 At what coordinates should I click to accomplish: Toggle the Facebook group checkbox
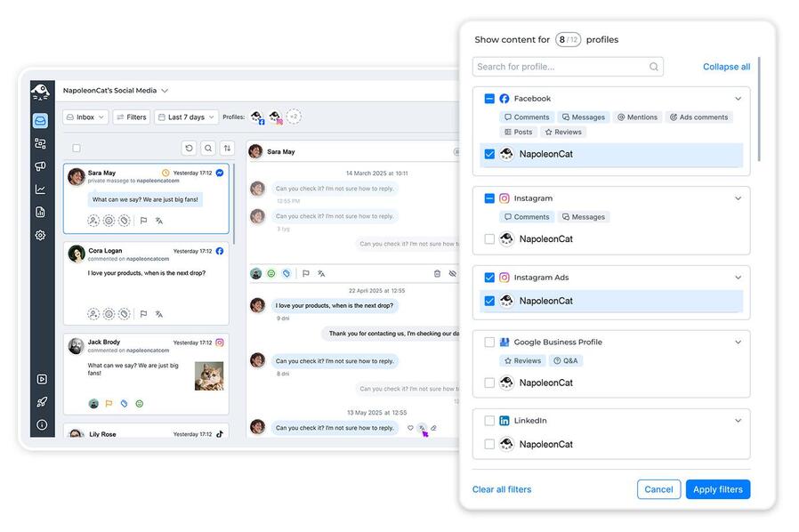point(489,99)
